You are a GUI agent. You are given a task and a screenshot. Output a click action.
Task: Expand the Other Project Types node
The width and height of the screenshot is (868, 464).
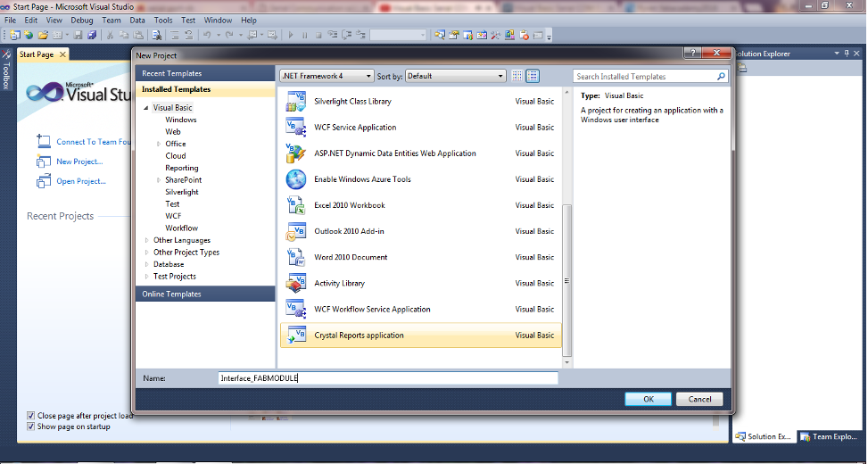(146, 253)
